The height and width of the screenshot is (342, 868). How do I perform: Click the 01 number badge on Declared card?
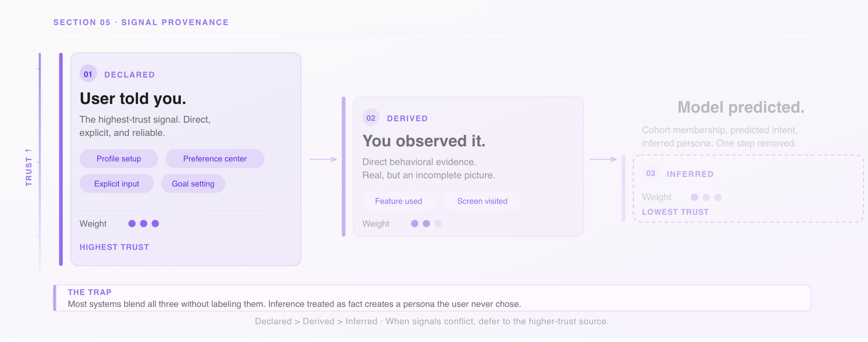click(88, 74)
